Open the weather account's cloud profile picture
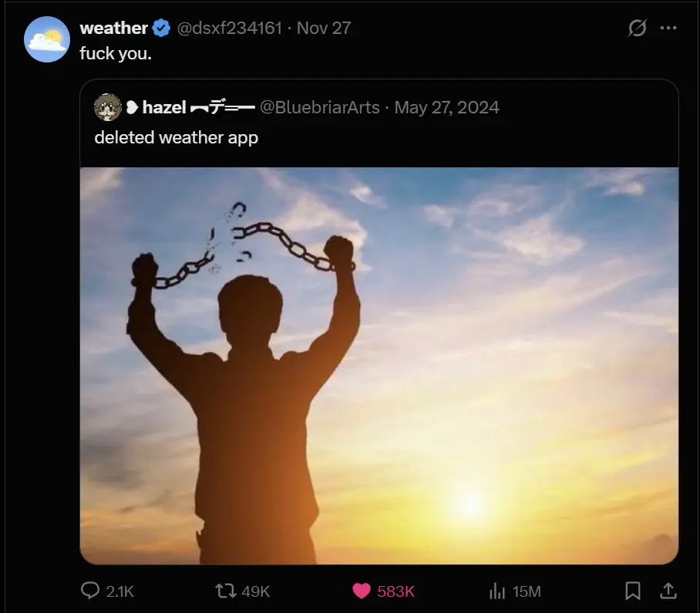 pos(47,39)
